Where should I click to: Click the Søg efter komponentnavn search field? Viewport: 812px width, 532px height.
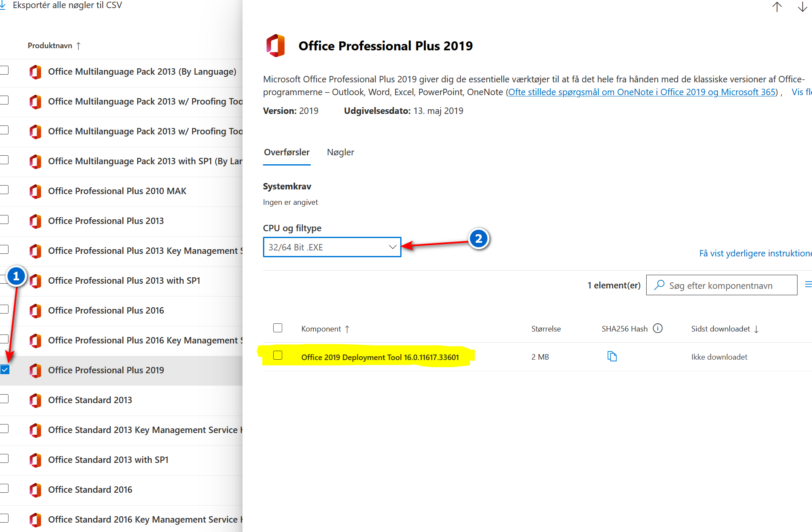(x=722, y=285)
